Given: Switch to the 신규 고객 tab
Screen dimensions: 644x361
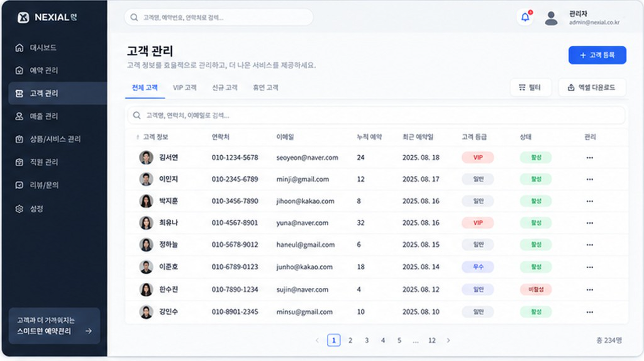Looking at the screenshot, I should coord(225,88).
